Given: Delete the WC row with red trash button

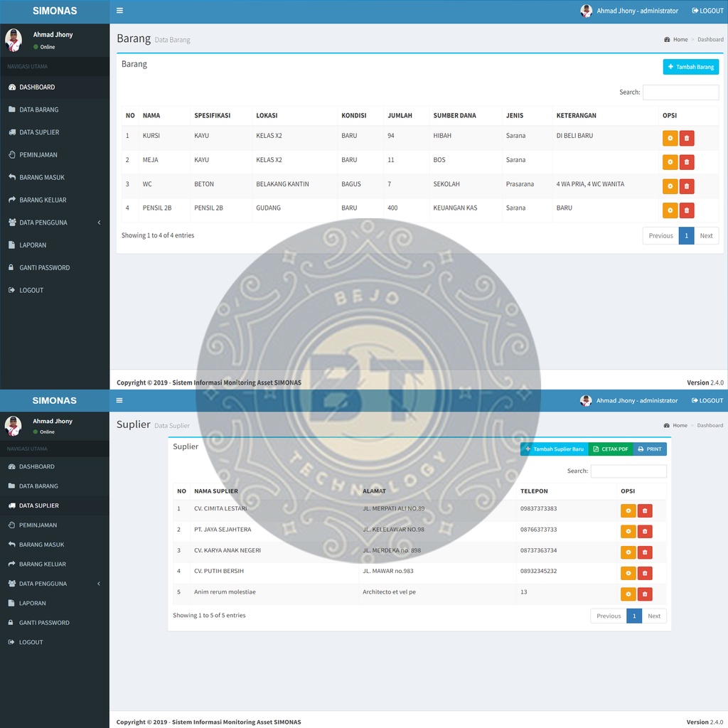Looking at the screenshot, I should coord(687,186).
